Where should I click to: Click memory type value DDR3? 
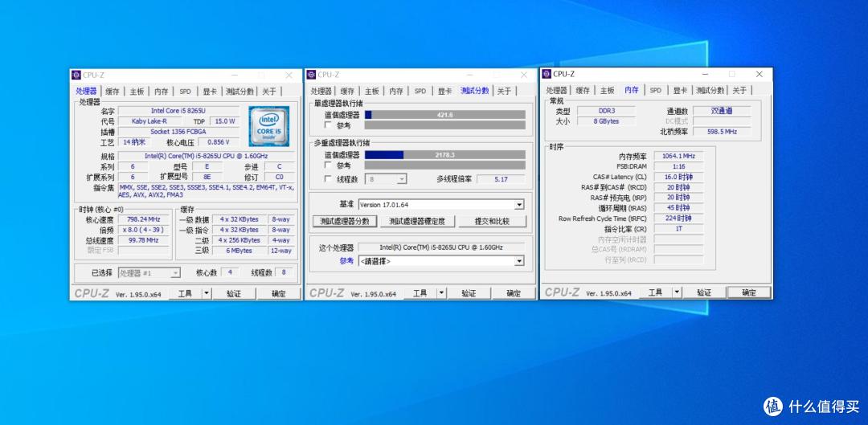pyautogui.click(x=606, y=111)
